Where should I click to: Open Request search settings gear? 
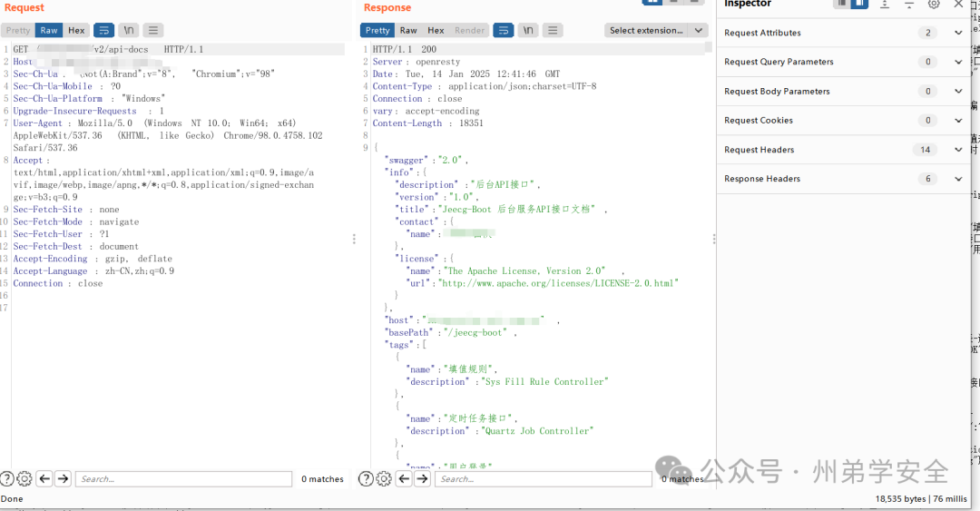click(x=24, y=479)
